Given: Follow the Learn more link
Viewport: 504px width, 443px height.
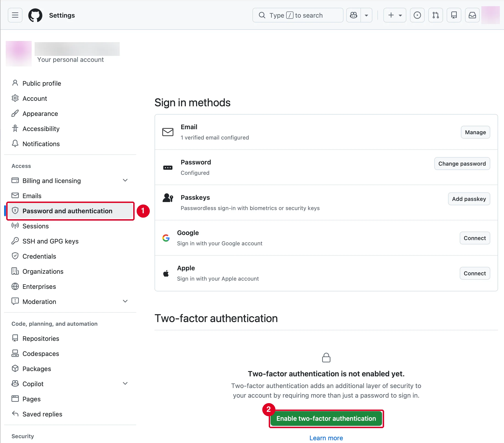Looking at the screenshot, I should (x=326, y=438).
